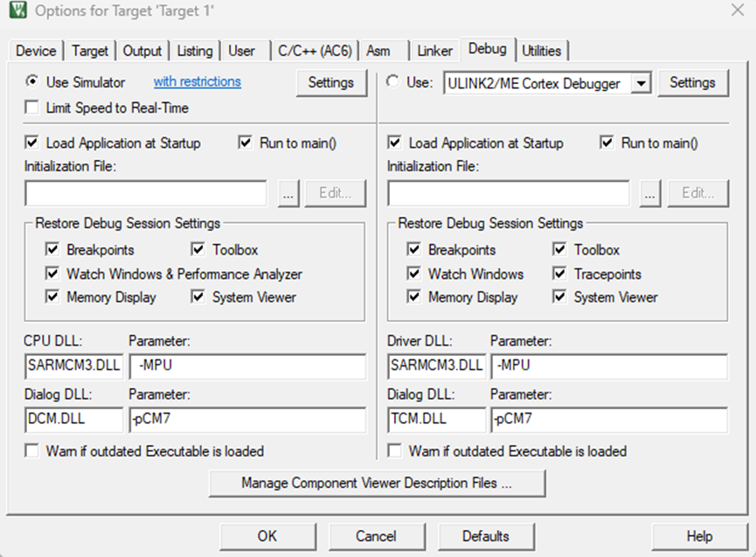The image size is (756, 557).
Task: Uncheck Watch Windows & Performance Analyzer
Action: [52, 274]
